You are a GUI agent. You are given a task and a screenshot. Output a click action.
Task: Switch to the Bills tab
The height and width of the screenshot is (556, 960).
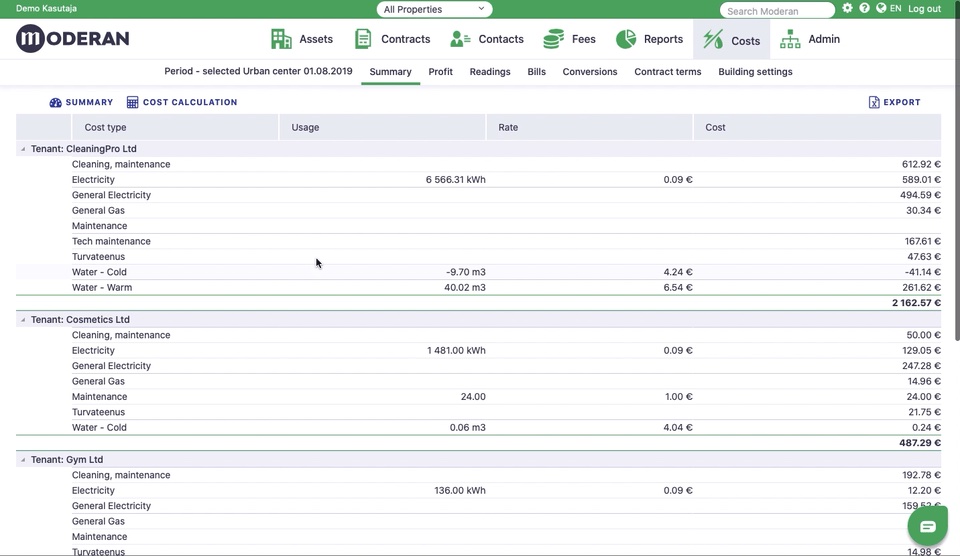tap(536, 72)
